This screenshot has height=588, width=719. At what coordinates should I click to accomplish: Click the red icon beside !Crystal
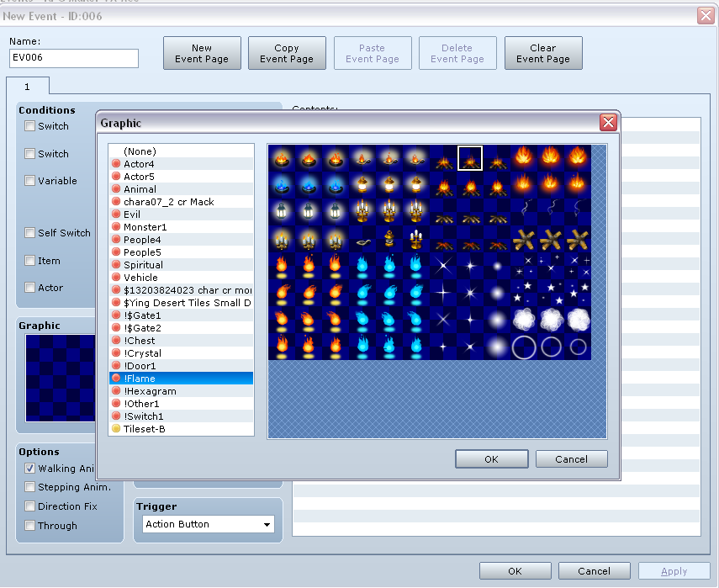click(117, 353)
